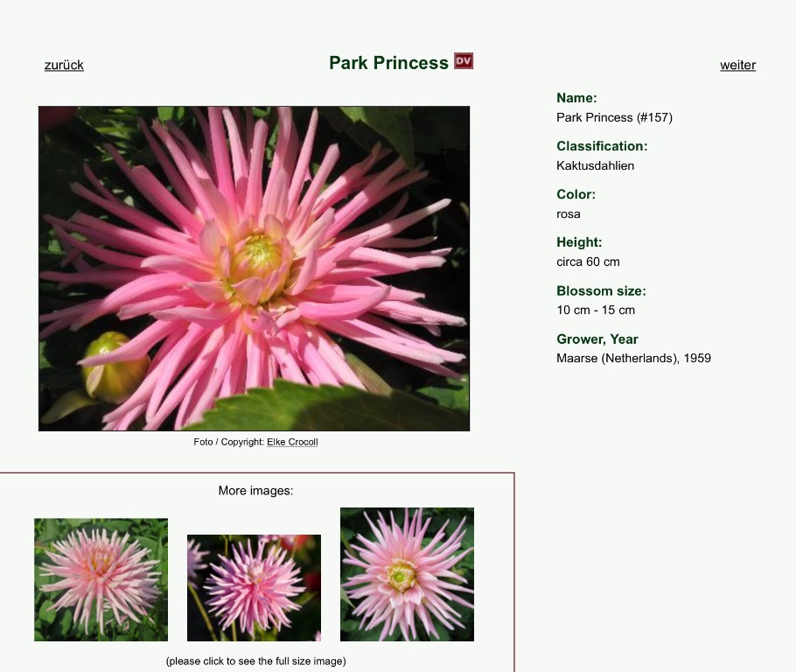Select the 'Park Princess (#157)' name value
796x672 pixels.
[614, 117]
